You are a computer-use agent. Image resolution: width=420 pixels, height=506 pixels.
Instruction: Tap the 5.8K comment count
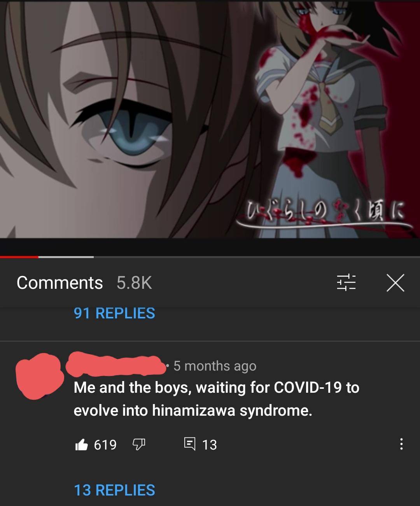(134, 283)
